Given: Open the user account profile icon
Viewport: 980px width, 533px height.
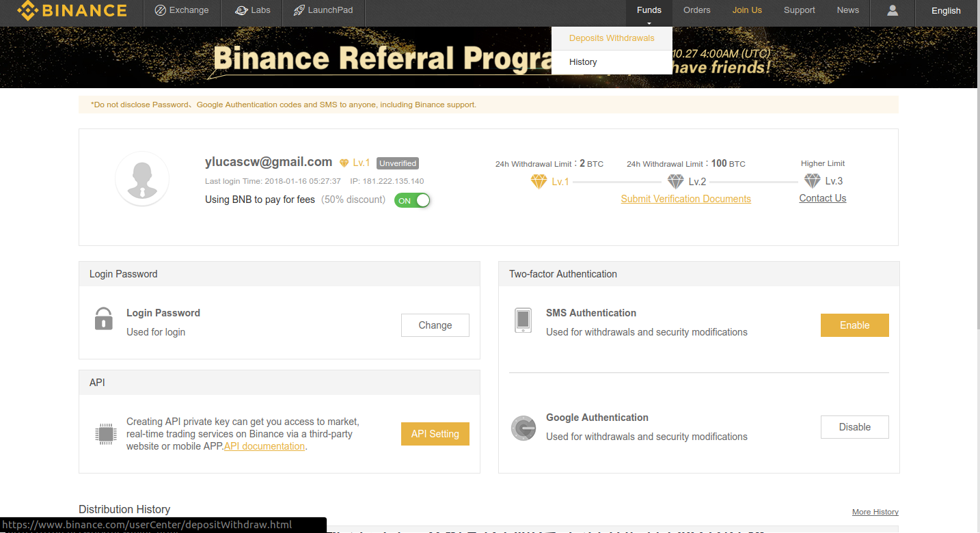Looking at the screenshot, I should 893,10.
